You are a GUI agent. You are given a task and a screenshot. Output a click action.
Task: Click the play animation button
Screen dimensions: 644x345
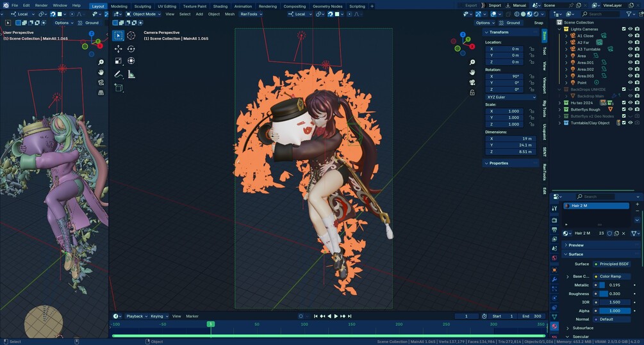click(x=336, y=316)
